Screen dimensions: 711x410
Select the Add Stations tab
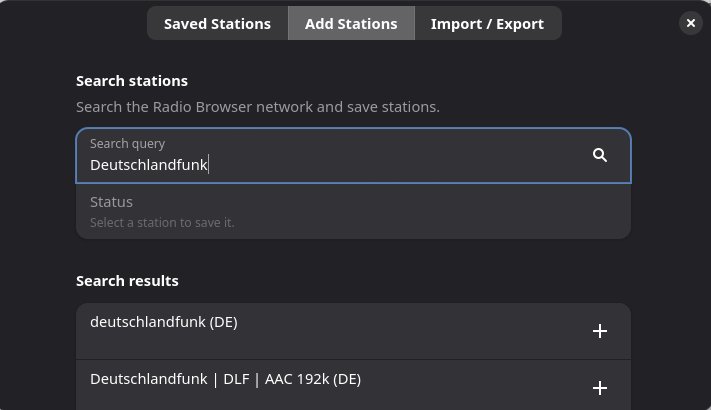point(351,23)
